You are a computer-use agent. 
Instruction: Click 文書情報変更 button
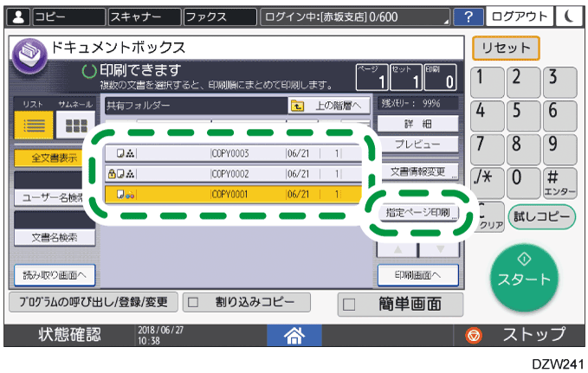pos(417,171)
